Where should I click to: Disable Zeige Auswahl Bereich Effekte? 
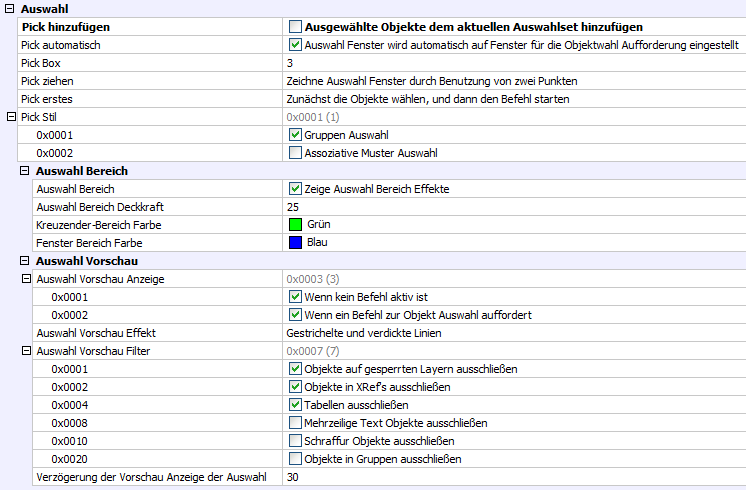coord(295,189)
